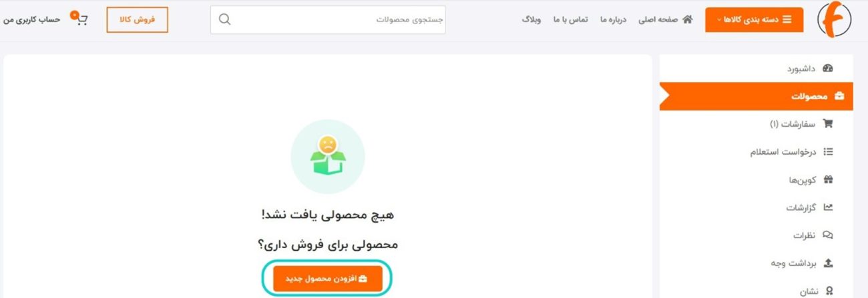Click the سفارشات cart icon in sidebar

(829, 123)
